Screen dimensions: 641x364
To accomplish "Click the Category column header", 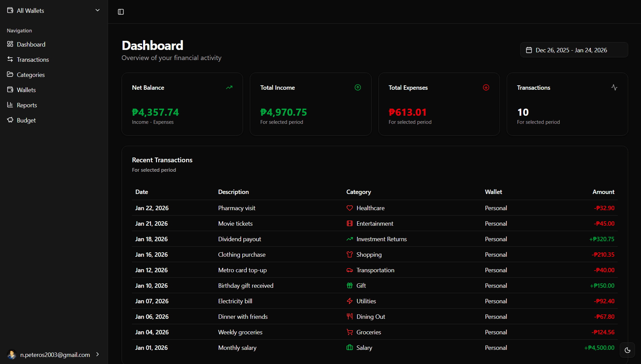I will pyautogui.click(x=358, y=192).
